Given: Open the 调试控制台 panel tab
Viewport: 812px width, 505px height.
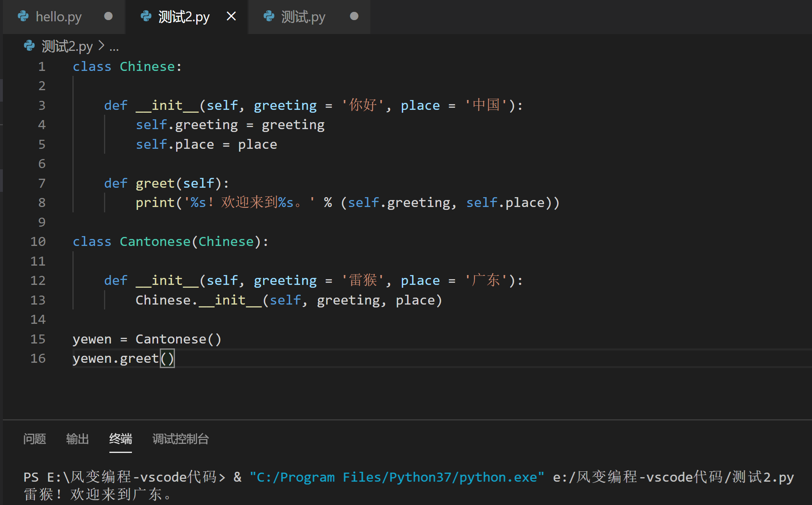Looking at the screenshot, I should click(x=181, y=439).
